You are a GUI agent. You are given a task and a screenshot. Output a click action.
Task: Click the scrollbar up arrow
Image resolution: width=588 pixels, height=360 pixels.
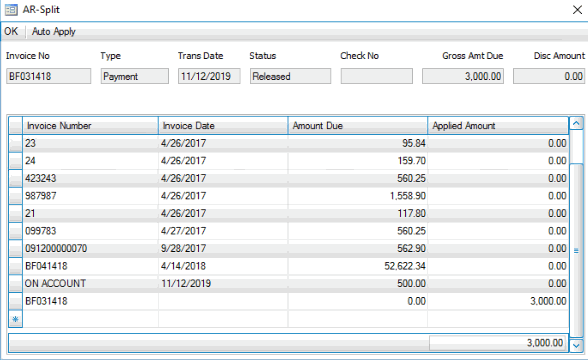tap(576, 123)
